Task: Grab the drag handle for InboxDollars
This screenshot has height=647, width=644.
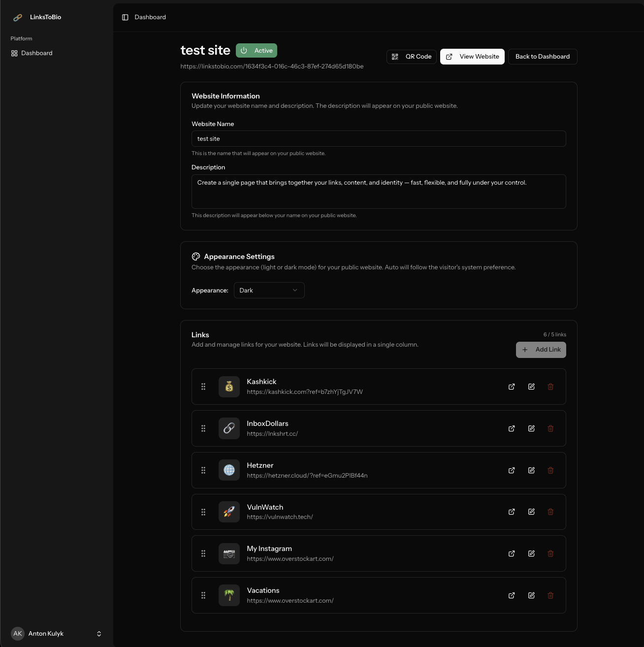Action: point(203,428)
